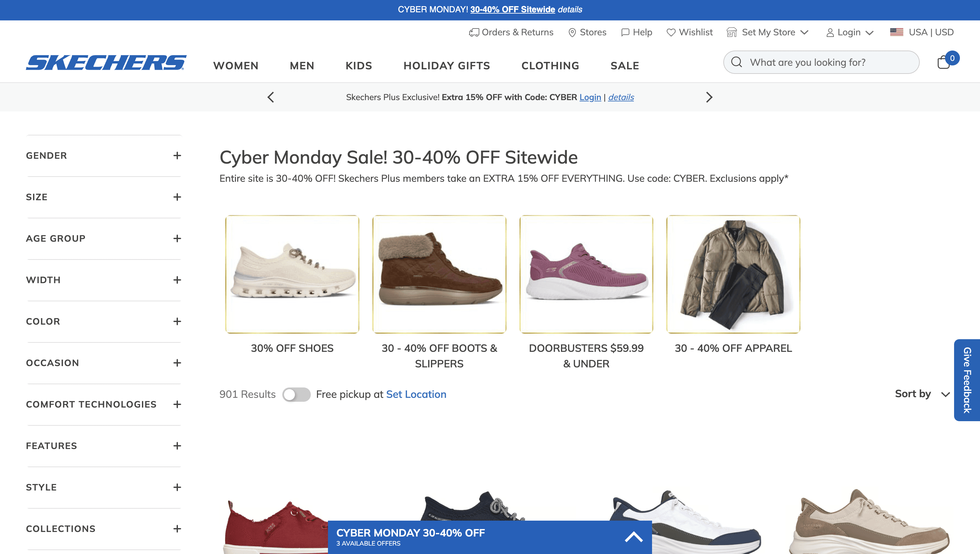Expand the Gender filter
Image resolution: width=980 pixels, height=554 pixels.
(177, 156)
